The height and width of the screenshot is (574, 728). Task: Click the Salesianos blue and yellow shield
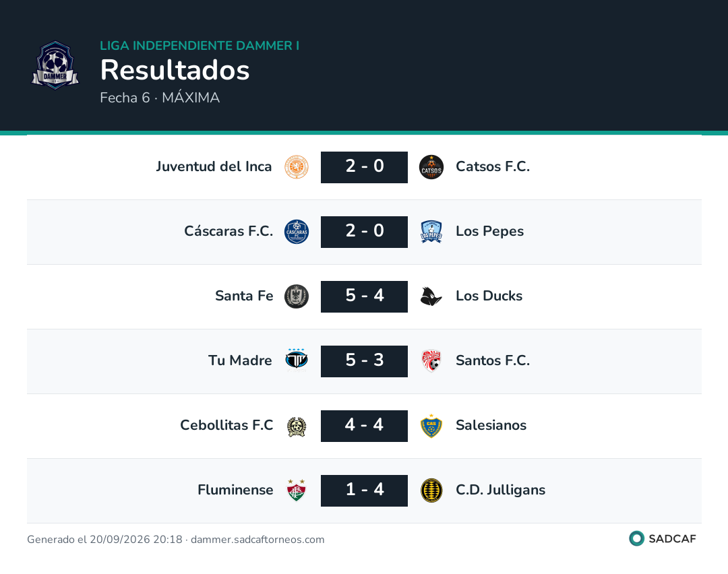coord(431,426)
